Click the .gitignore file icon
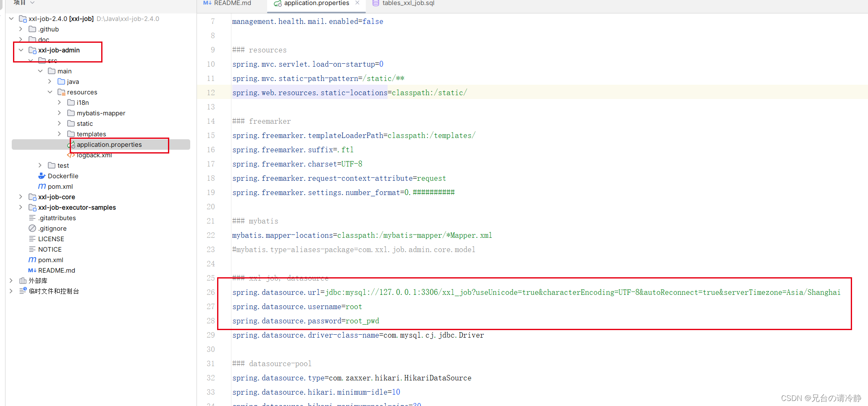 click(x=32, y=228)
